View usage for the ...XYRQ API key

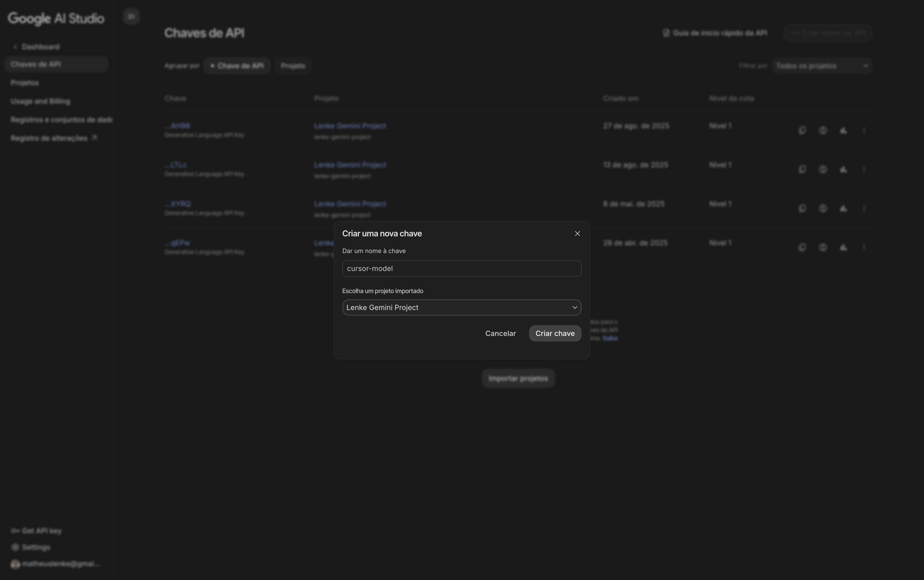pyautogui.click(x=823, y=208)
